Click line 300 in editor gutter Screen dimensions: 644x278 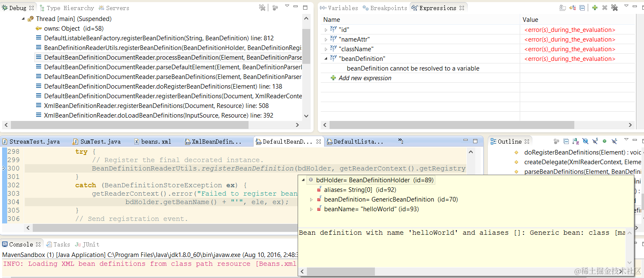point(13,168)
